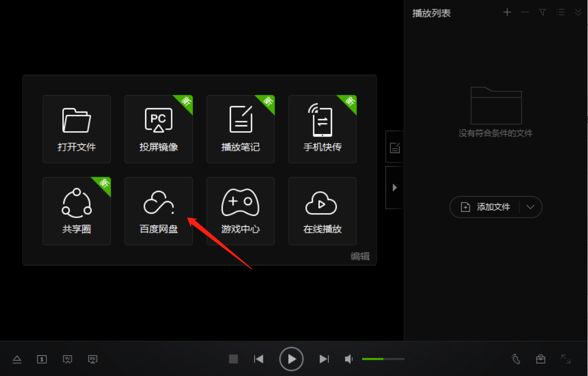This screenshot has width=588, height=376.
Task: Start playback with the play button
Action: click(x=292, y=359)
